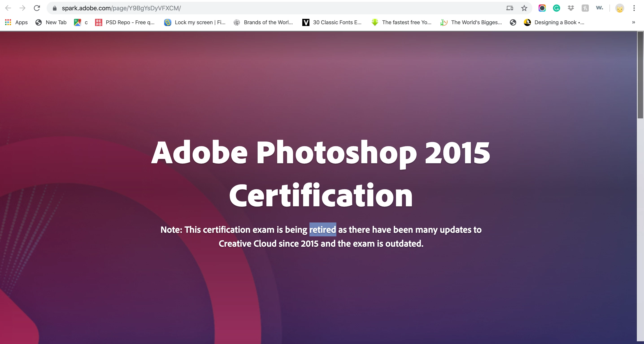Open the Grammarly extension icon

(556, 8)
